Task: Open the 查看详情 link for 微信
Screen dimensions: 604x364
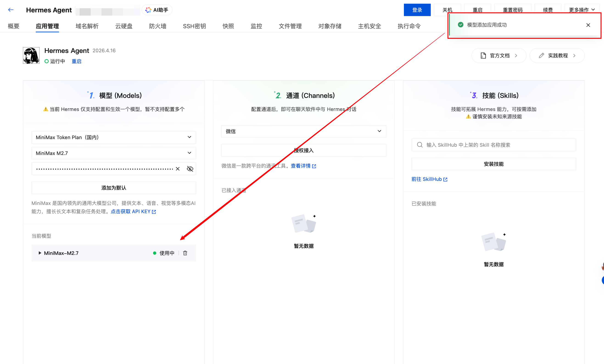Action: (303, 166)
